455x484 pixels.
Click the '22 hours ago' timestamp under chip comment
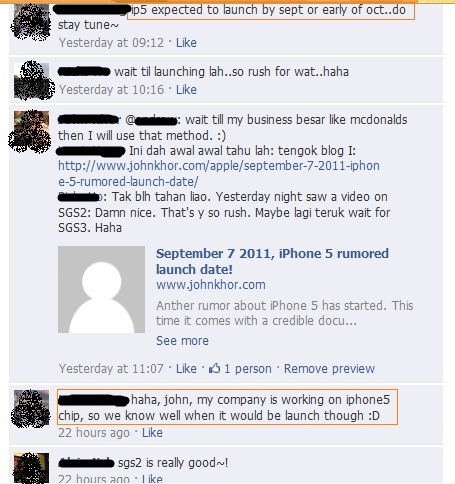click(94, 433)
